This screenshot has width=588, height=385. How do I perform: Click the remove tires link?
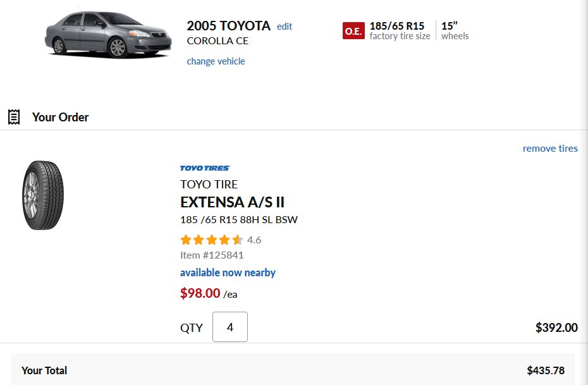[x=550, y=149]
